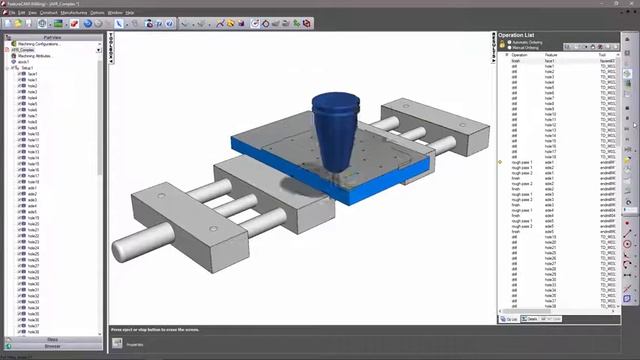The width and height of the screenshot is (640, 360).
Task: Collapse the left vertical Toolbox strip arrow
Action: coord(111,61)
